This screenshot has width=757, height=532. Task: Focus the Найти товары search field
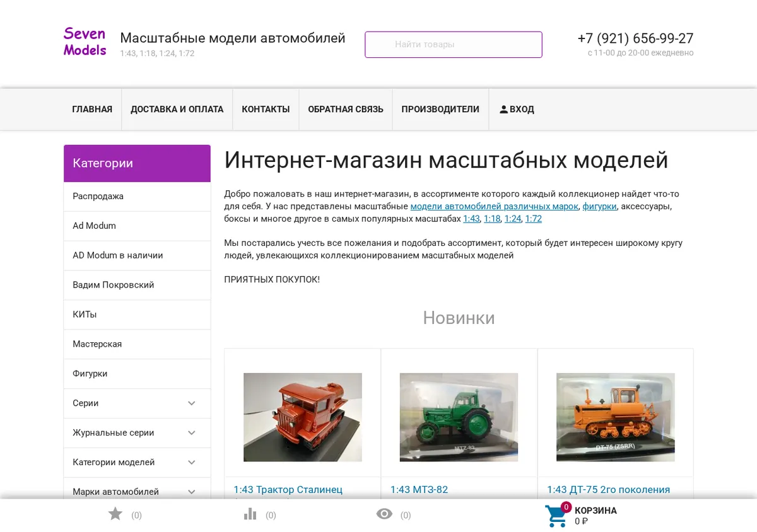[x=454, y=45]
